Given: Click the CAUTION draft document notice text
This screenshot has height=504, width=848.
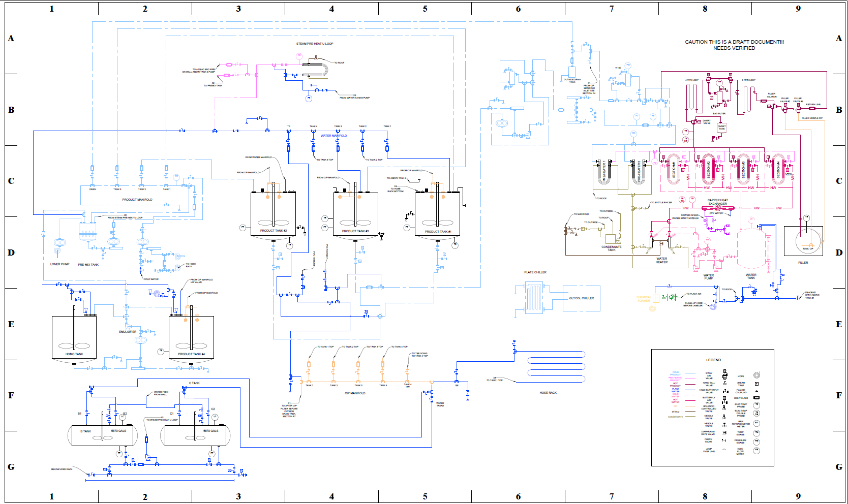Looking at the screenshot, I should pyautogui.click(x=735, y=41).
